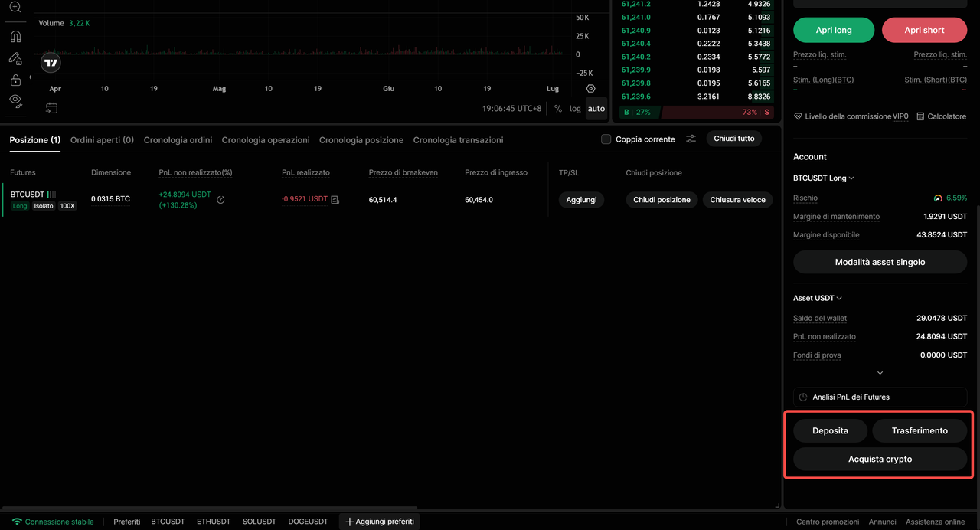Click the zoom-in magnifier tool
This screenshot has height=530, width=980.
[x=15, y=7]
